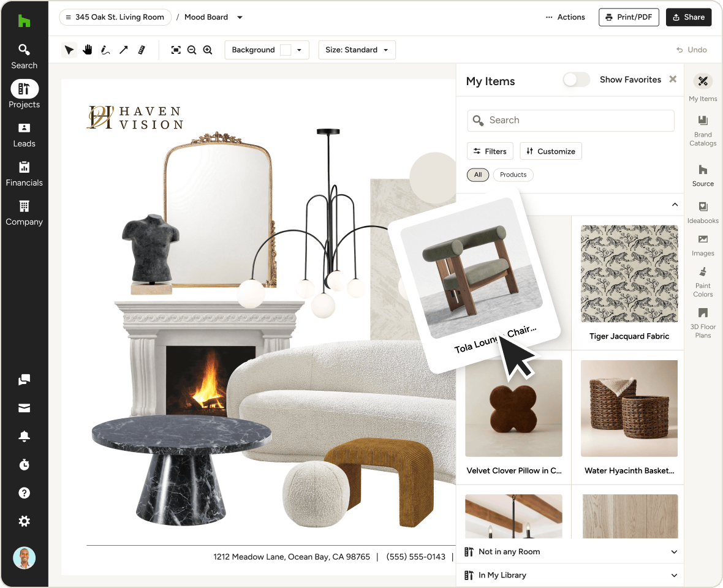Select the black torso sculpture
The image size is (723, 588).
(151, 254)
